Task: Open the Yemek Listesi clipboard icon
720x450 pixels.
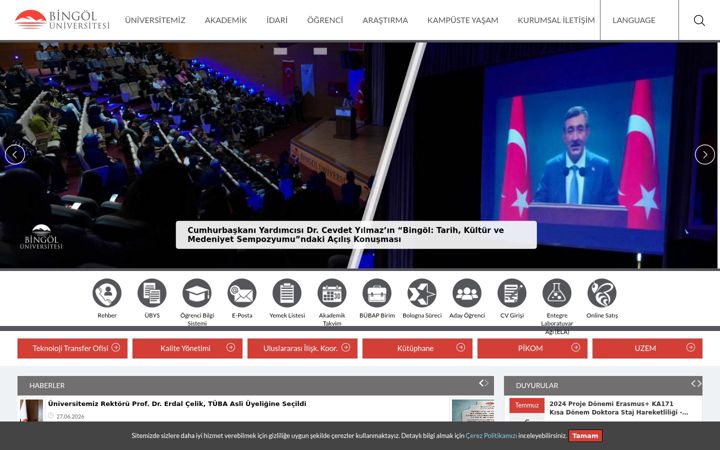Action: coord(287,293)
